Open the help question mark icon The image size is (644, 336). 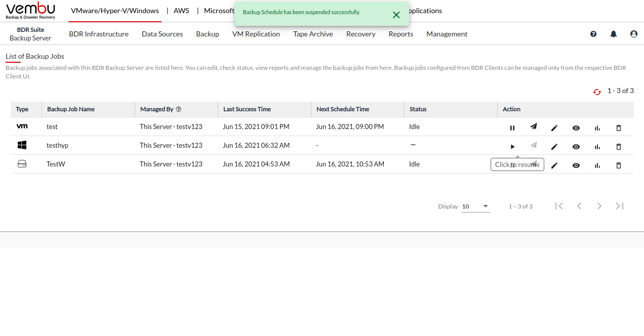click(x=593, y=34)
